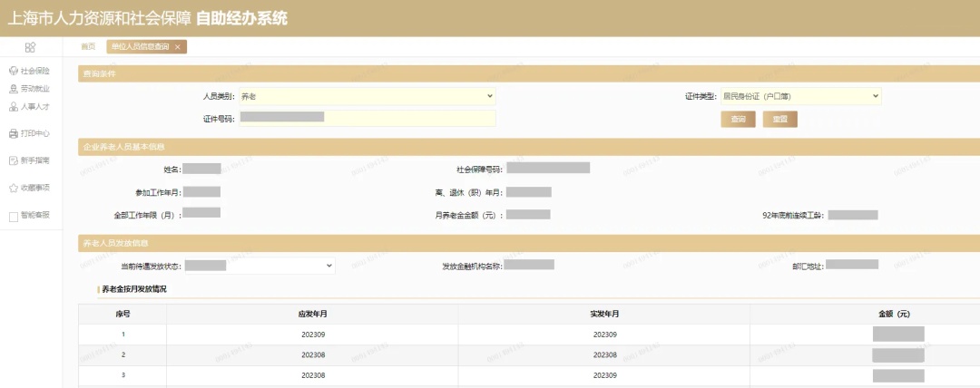
Task: Open 智能客服 in the sidebar
Action: (x=29, y=216)
